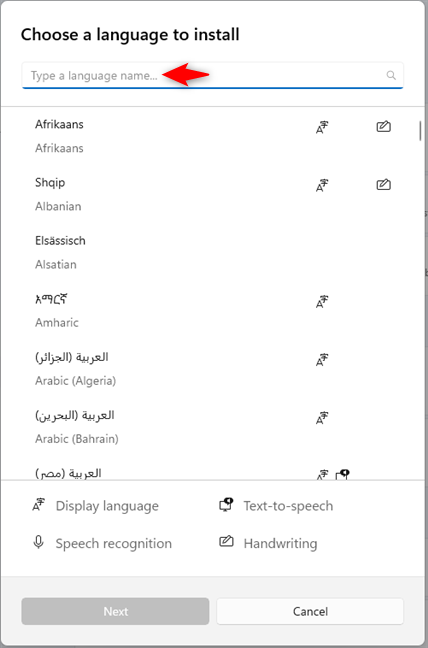Viewport: 428px width, 648px height.
Task: Click Arabic (Bahrain) display language icon
Action: tap(322, 418)
